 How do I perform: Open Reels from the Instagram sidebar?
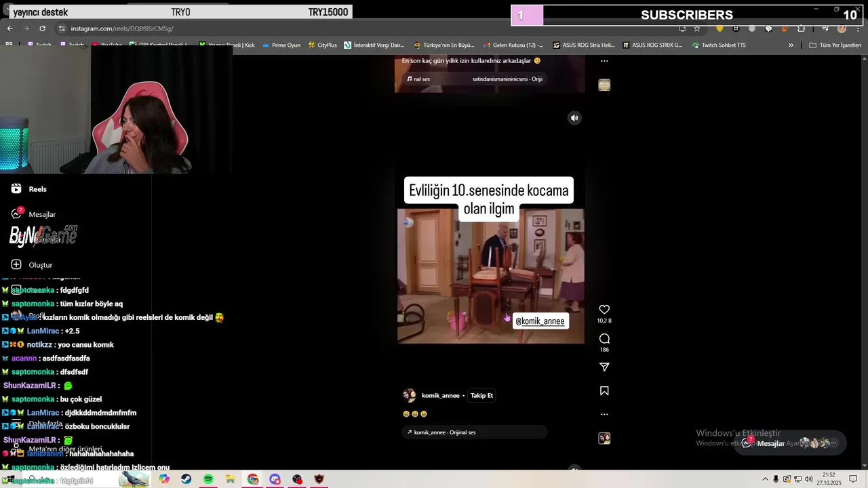tap(29, 189)
